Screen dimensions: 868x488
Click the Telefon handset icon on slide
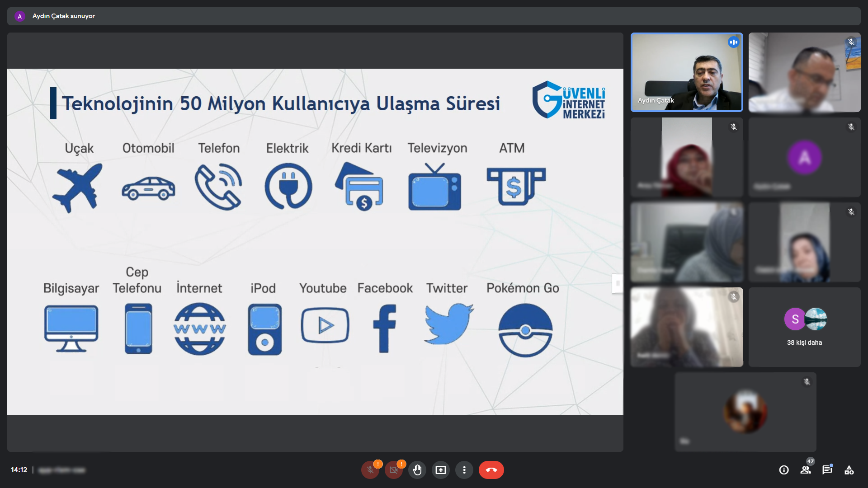[x=219, y=187]
